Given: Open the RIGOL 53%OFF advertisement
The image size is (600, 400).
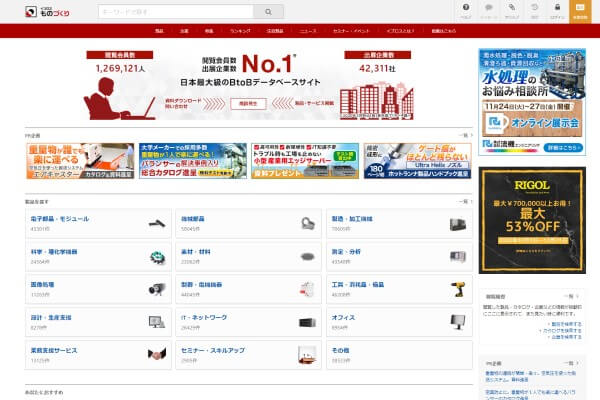Looking at the screenshot, I should click(532, 220).
